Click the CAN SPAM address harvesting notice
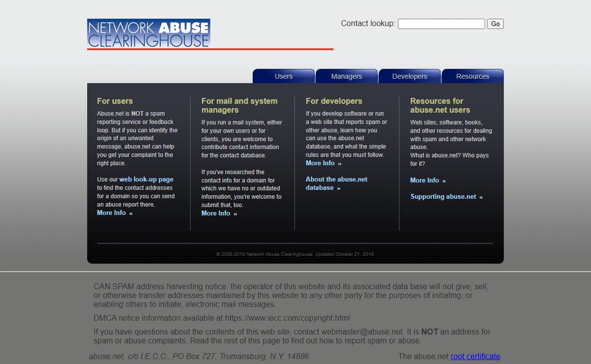 (291, 295)
